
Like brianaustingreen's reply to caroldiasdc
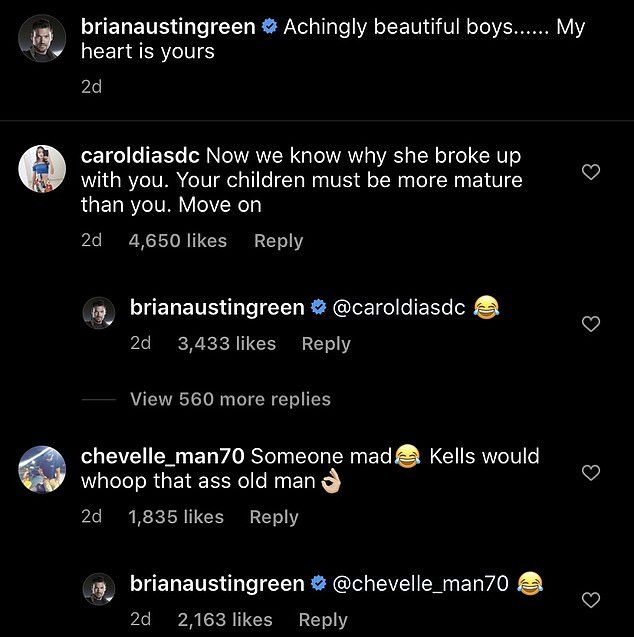pyautogui.click(x=591, y=324)
